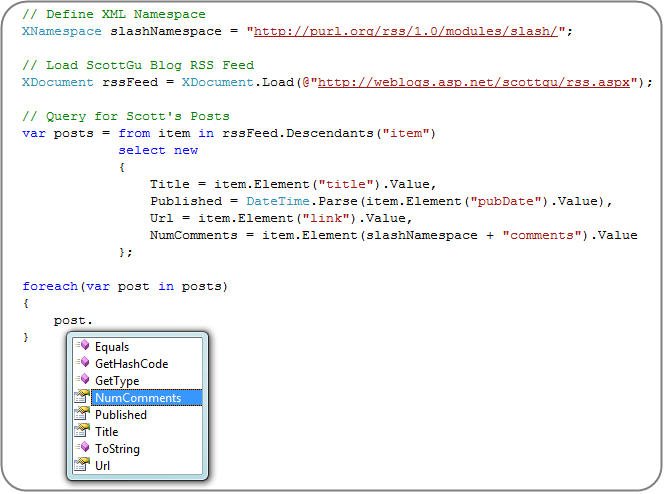The height and width of the screenshot is (494, 668).
Task: Click the Descendants("item") call
Action: pyautogui.click(x=361, y=134)
